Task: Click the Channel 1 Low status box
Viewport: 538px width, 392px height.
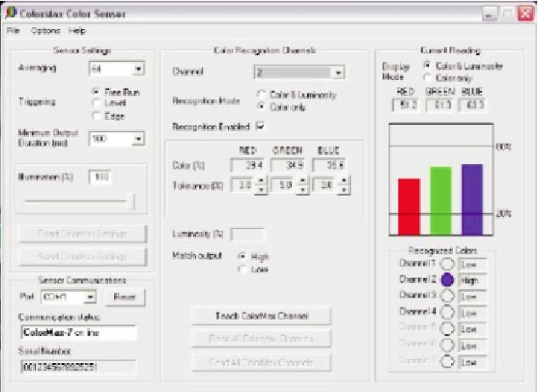Action: [x=472, y=264]
